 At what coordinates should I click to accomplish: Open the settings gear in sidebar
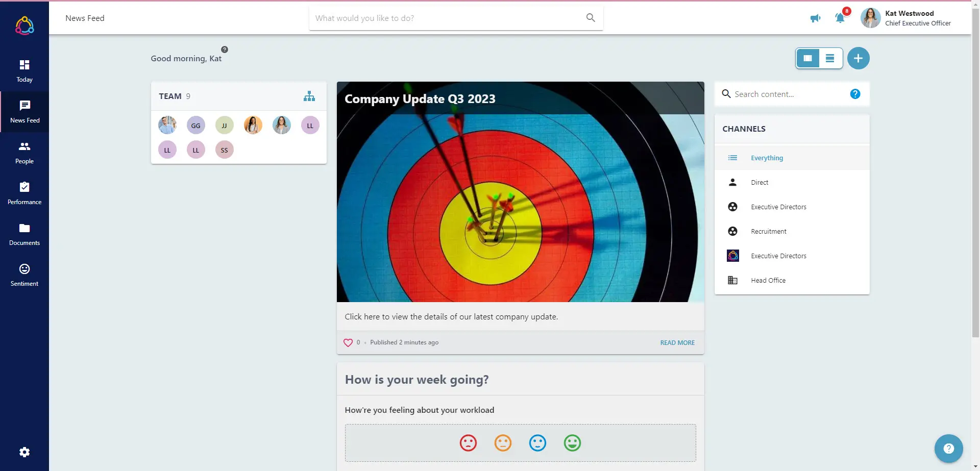[x=24, y=452]
